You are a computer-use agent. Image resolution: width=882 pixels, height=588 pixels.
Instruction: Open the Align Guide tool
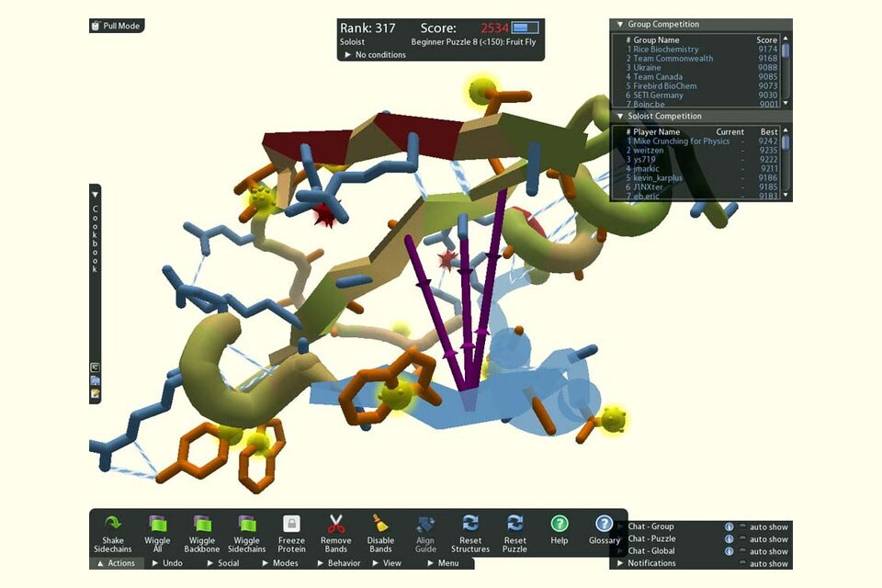425,534
